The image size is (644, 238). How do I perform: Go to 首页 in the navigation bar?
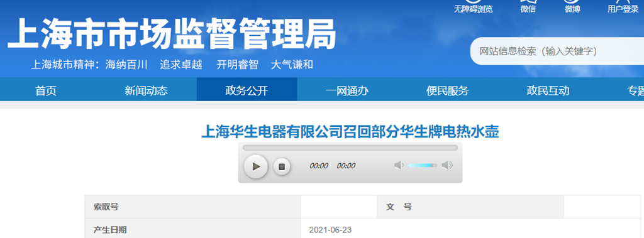[x=46, y=90]
